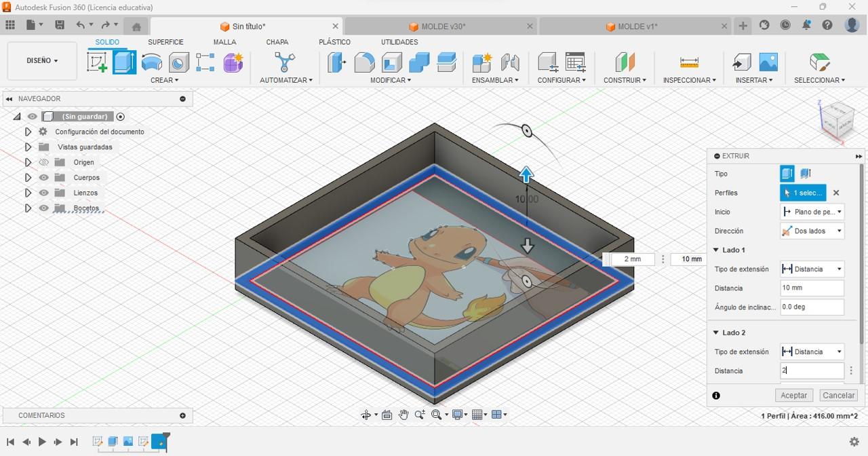Screen dimensions: 868x456
Task: Click the Redo arrow
Action: pos(105,25)
